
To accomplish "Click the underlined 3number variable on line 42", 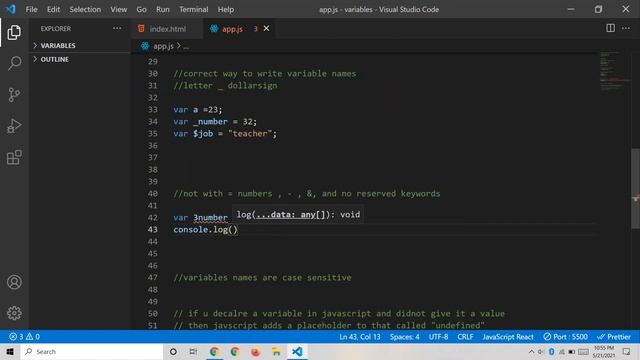I will [210, 218].
